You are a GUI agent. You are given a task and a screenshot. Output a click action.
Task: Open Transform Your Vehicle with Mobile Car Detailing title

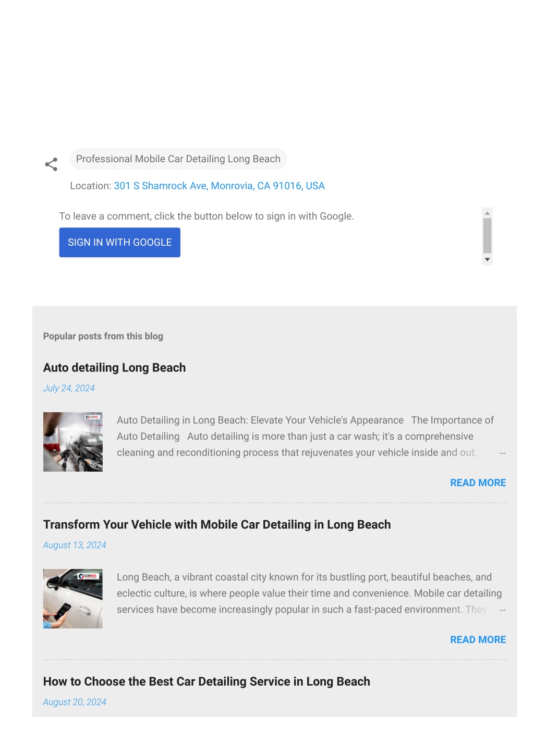[x=217, y=524]
